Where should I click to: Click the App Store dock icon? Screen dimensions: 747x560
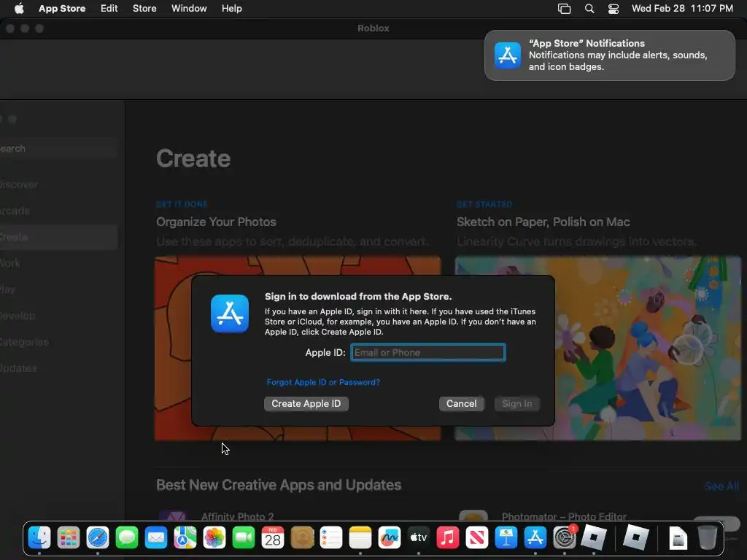535,538
